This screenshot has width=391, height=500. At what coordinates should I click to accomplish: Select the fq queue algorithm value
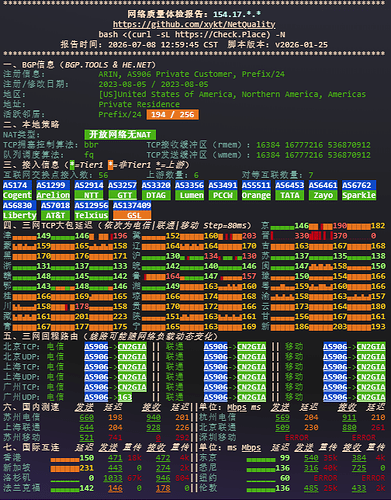(x=89, y=155)
